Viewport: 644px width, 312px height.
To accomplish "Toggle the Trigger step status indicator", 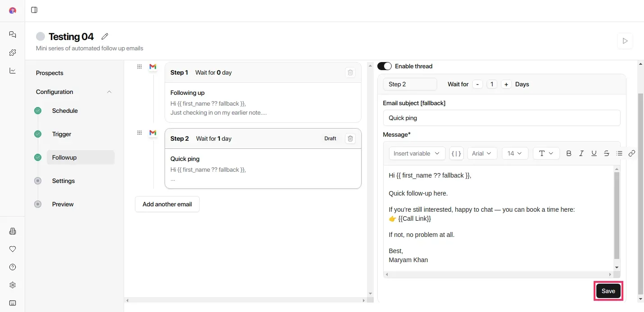I will pyautogui.click(x=38, y=134).
